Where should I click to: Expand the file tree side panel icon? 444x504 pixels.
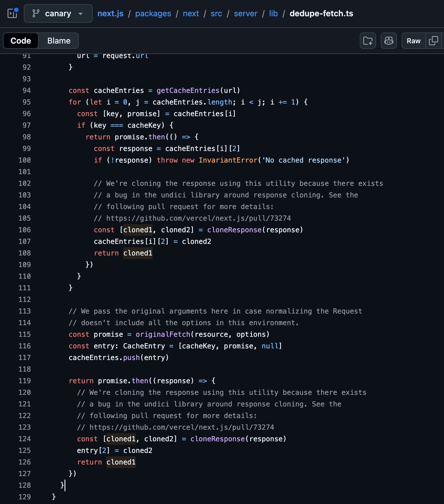12,13
